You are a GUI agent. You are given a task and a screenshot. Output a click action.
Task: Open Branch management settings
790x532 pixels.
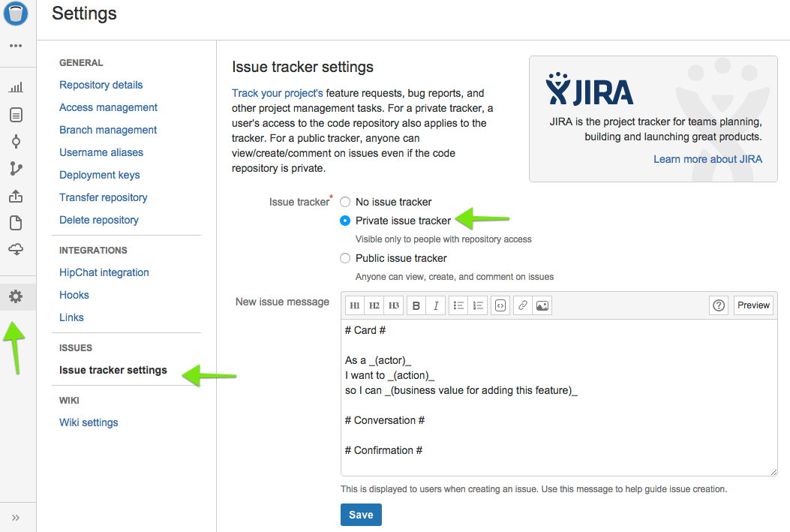pyautogui.click(x=108, y=130)
